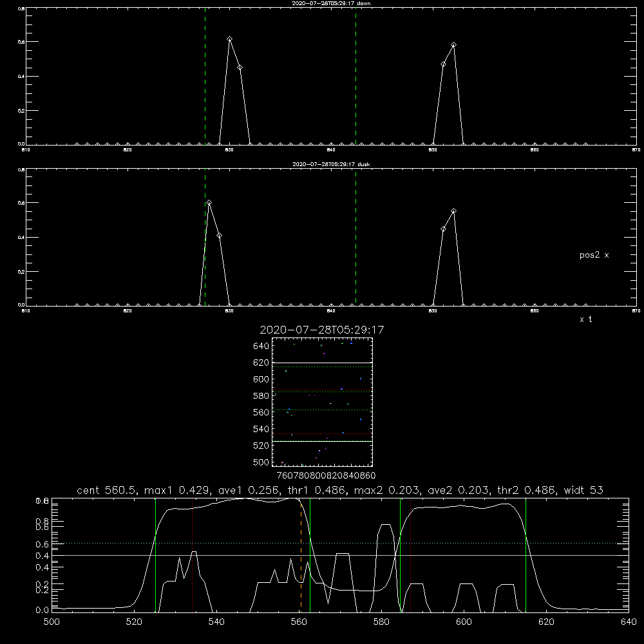Click the 640 x-axis label of bottom plot
The image size is (644, 644).
(x=629, y=622)
